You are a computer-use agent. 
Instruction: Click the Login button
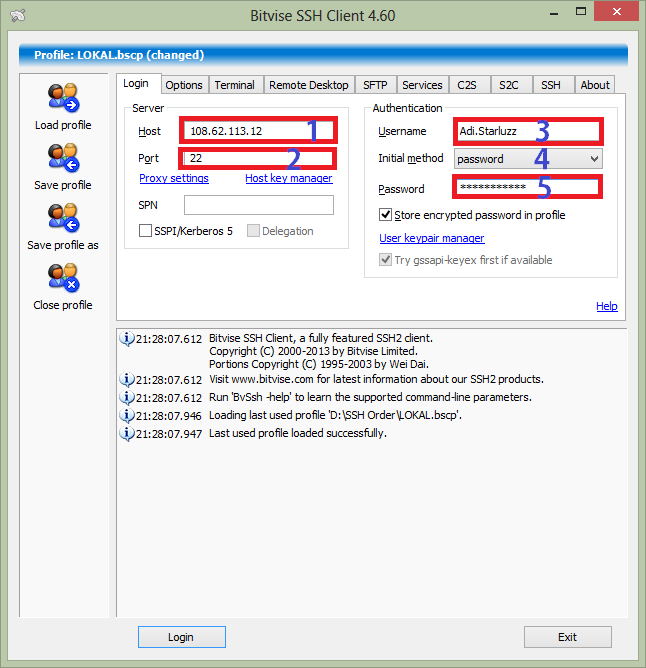coord(182,637)
